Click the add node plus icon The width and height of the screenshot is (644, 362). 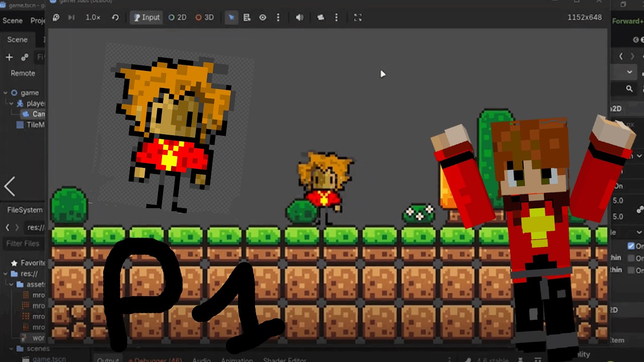click(9, 57)
